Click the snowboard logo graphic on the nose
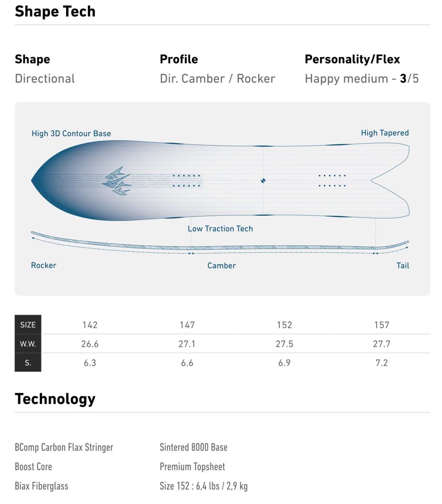442x504 pixels. click(x=117, y=181)
